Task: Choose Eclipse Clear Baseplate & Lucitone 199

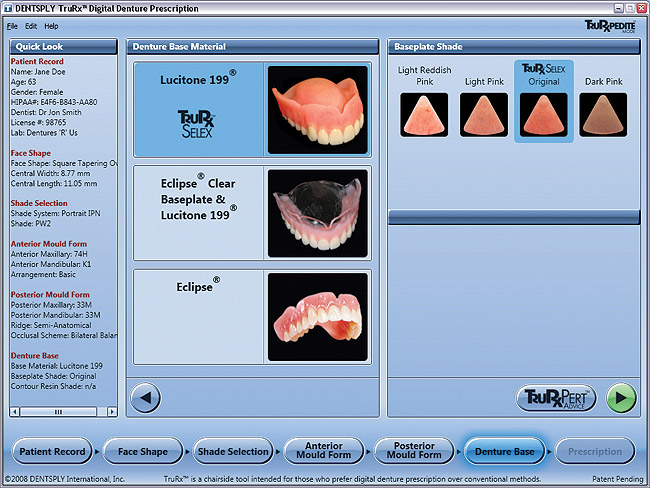Action: coord(254,213)
